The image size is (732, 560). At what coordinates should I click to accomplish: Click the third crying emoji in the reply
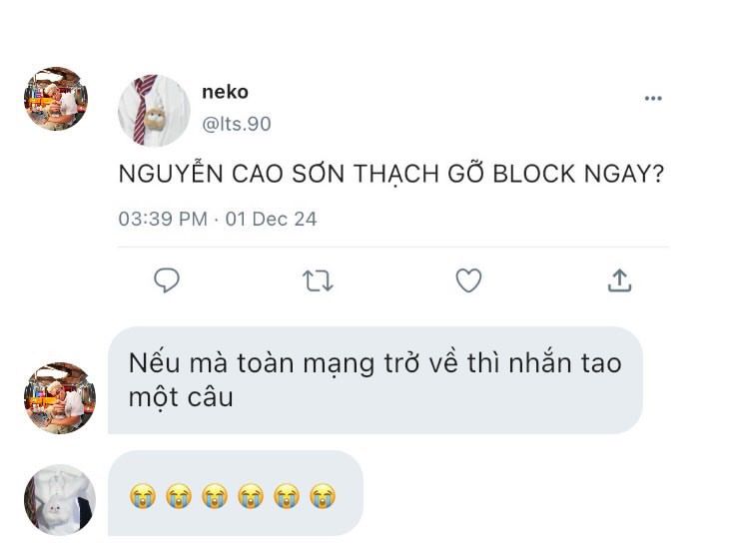point(215,496)
